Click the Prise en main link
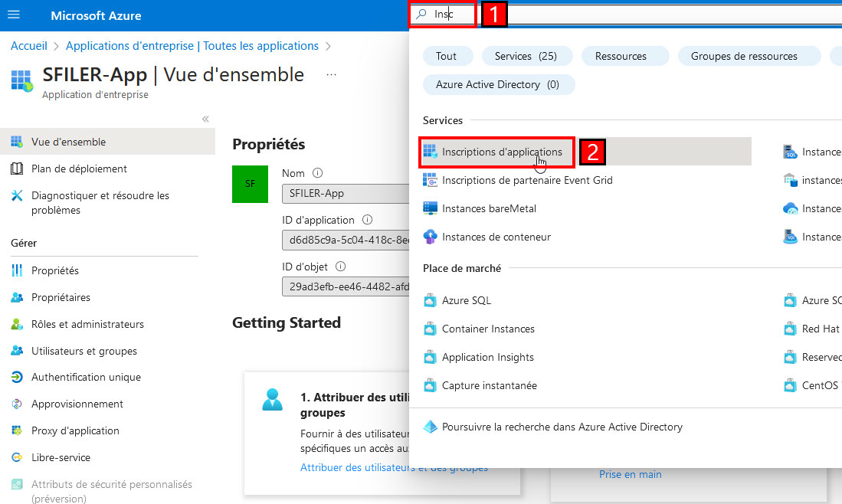842x504 pixels. click(x=631, y=474)
